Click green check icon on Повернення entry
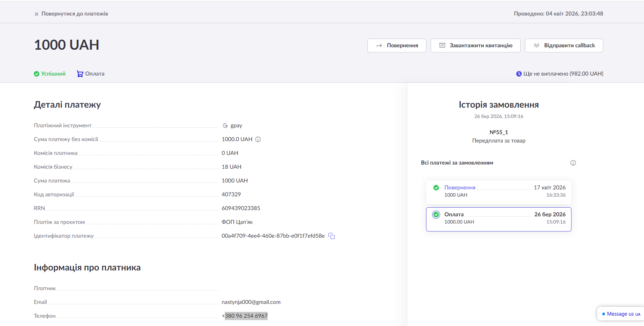This screenshot has height=326, width=644. 436,188
